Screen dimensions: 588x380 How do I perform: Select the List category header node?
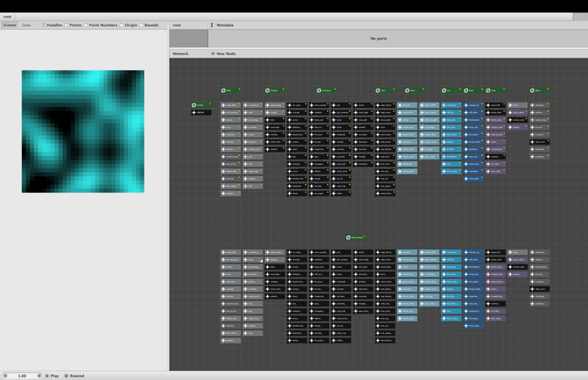coord(451,91)
